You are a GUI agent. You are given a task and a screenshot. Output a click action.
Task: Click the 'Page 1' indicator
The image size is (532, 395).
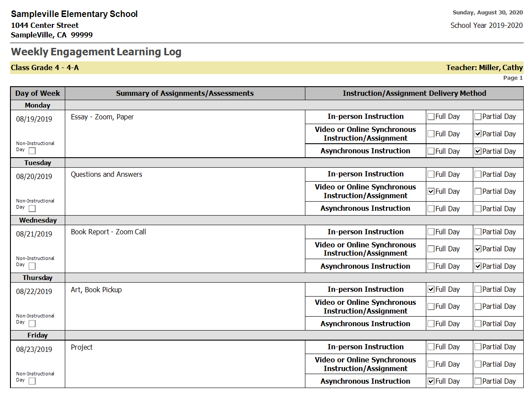click(x=513, y=78)
